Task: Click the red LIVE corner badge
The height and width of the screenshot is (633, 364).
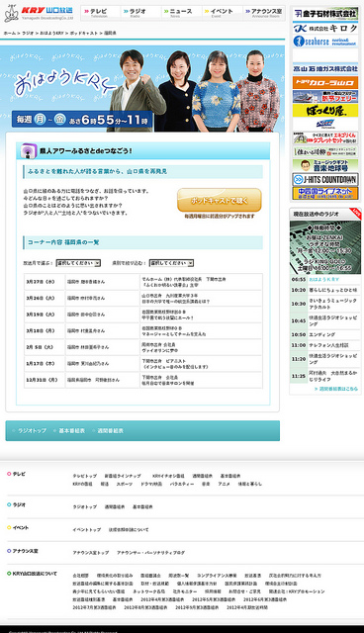Action: tap(356, 213)
